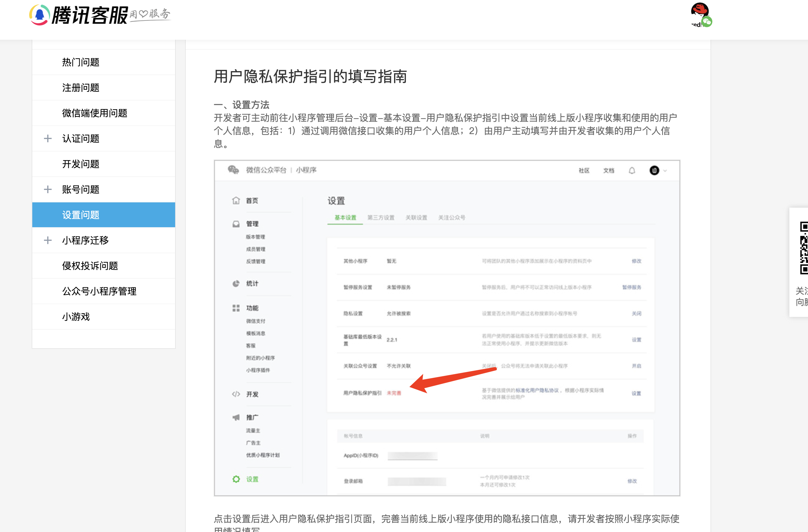The height and width of the screenshot is (532, 808).
Task: Open 热门问题 in the sidebar
Action: [81, 62]
